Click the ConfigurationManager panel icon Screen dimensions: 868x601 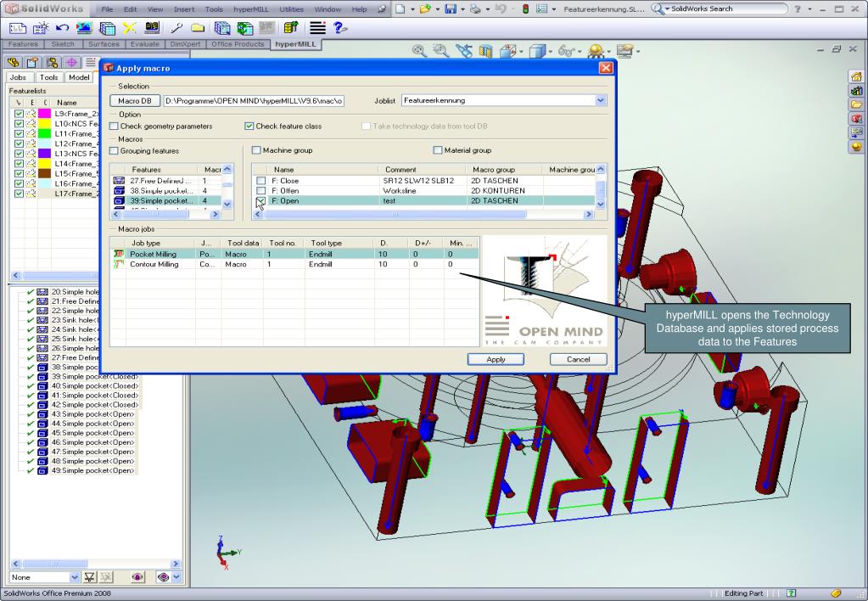point(52,62)
